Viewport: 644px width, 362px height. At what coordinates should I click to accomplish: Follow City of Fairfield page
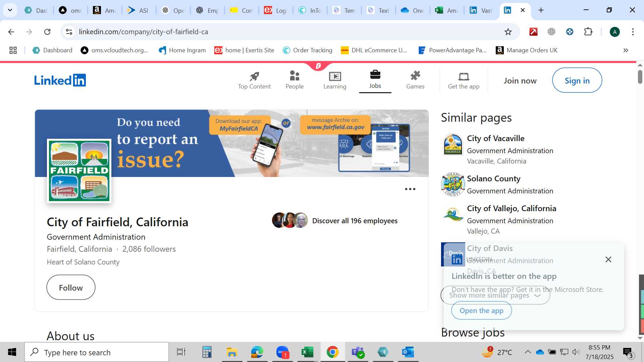pos(71,288)
